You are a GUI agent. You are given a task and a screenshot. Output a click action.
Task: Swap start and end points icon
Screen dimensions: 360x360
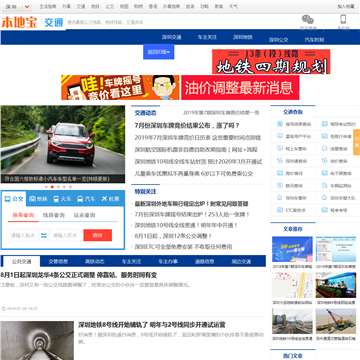[x=44, y=235]
